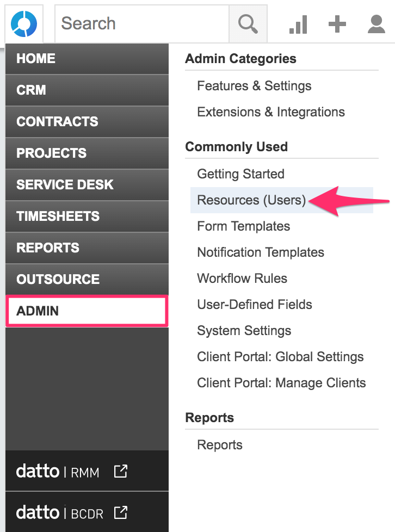Open Resources (Users) link
Viewport: 395px width, 532px height.
(x=251, y=200)
